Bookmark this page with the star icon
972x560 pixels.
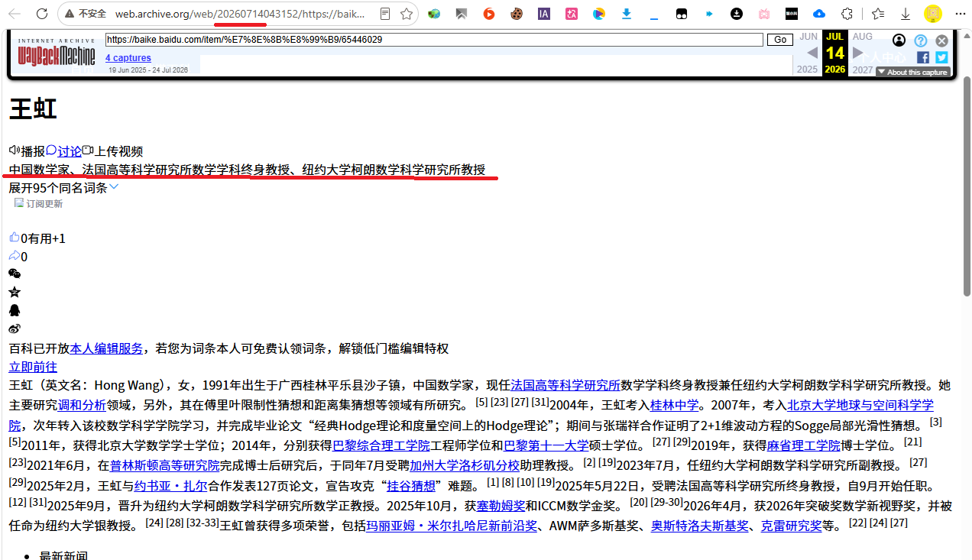pyautogui.click(x=407, y=14)
